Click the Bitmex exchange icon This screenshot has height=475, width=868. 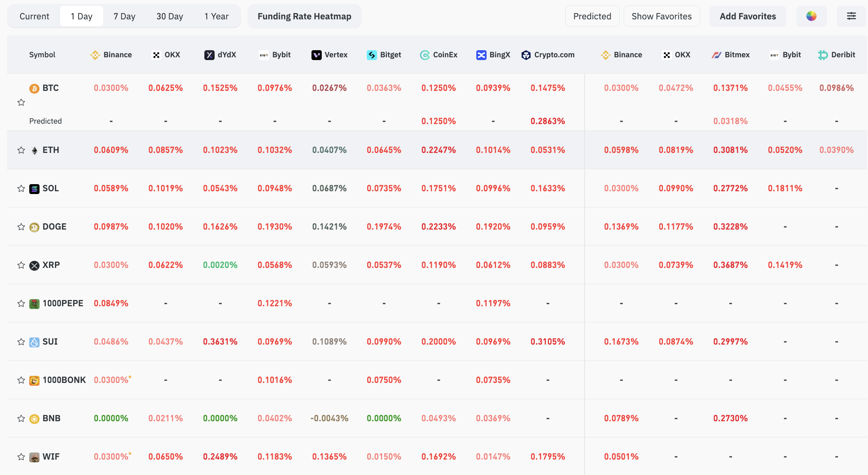click(716, 55)
